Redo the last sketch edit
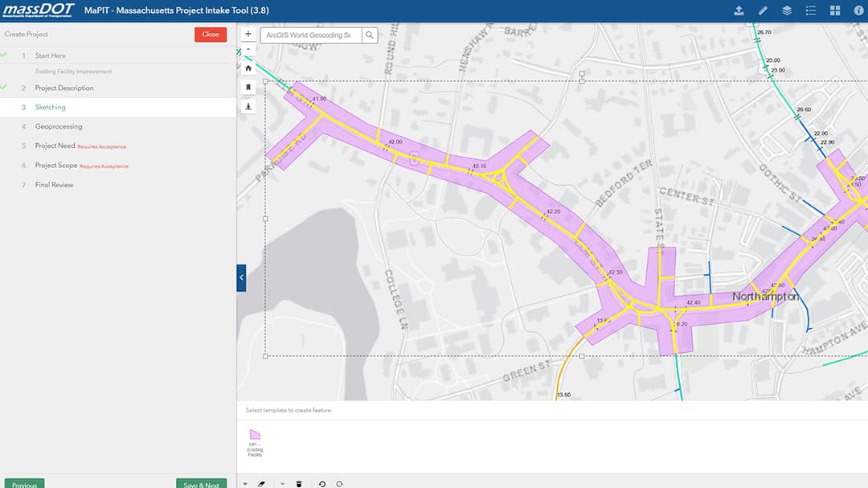Viewport: 868px width, 488px height. 339,483
